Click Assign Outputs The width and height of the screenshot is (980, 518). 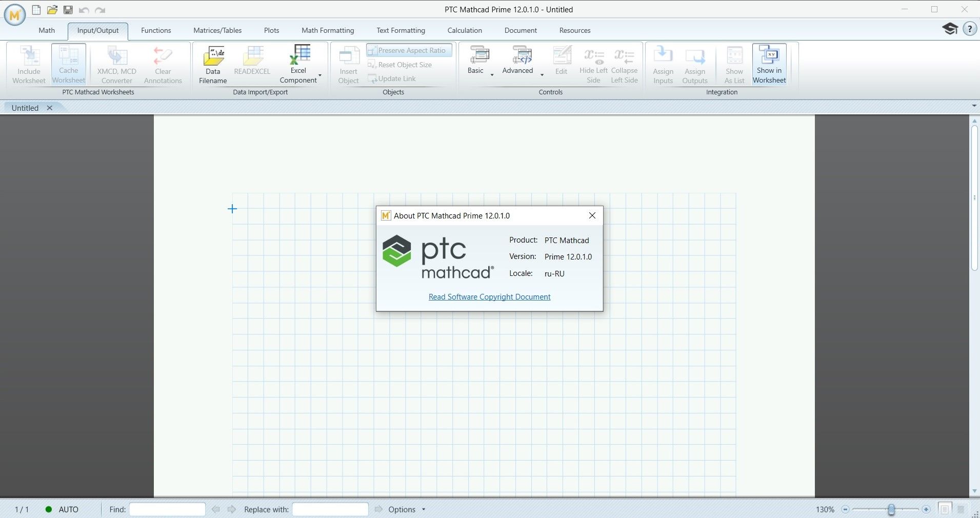(x=695, y=65)
